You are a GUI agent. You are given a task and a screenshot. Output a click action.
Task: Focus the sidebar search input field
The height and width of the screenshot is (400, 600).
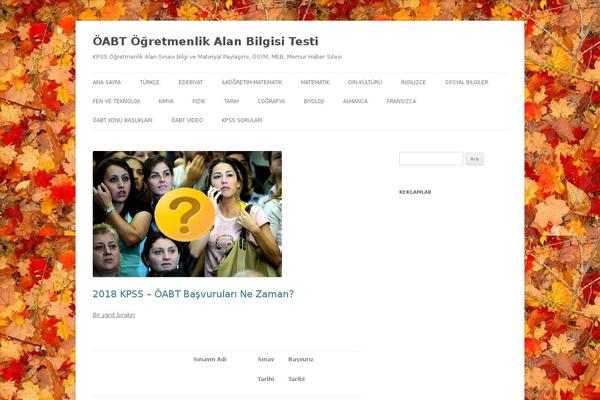tap(431, 158)
